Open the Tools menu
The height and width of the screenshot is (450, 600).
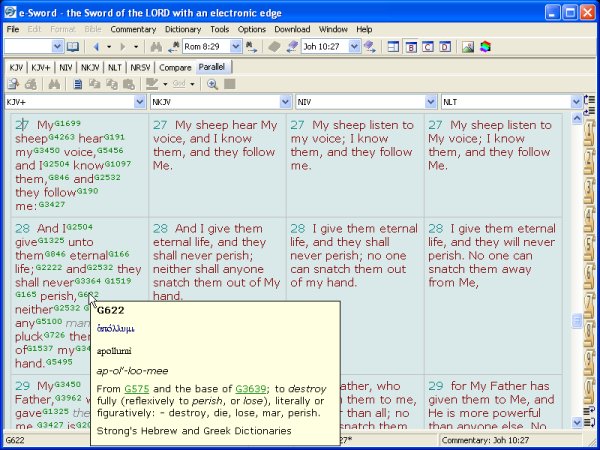click(x=220, y=29)
